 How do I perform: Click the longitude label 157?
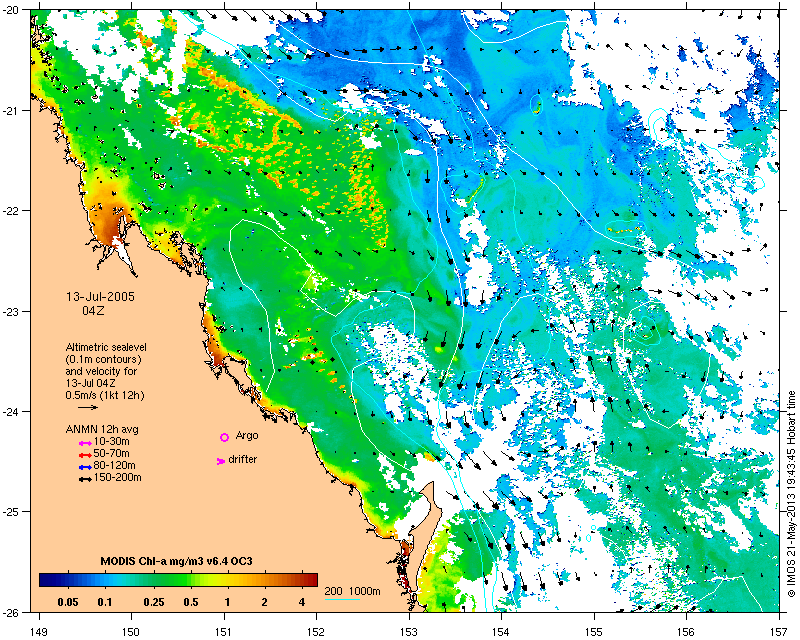[x=779, y=632]
